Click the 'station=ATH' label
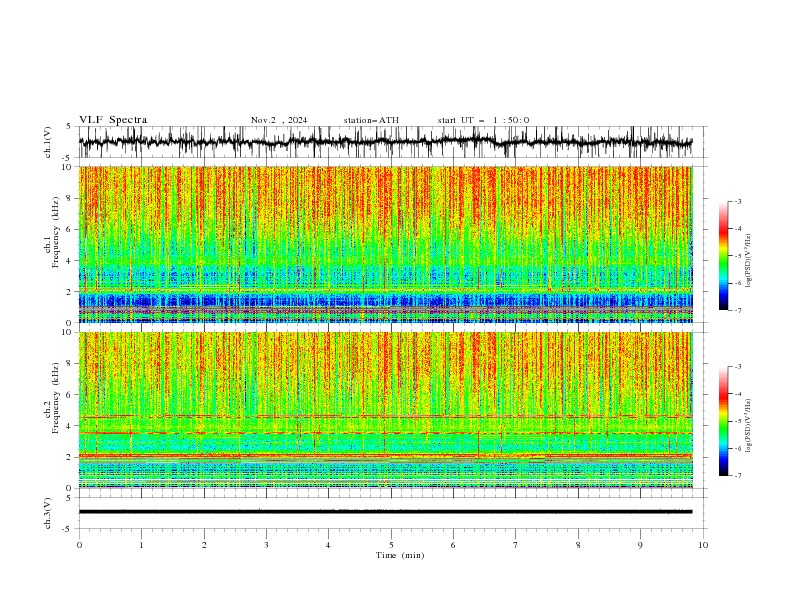 coord(371,120)
